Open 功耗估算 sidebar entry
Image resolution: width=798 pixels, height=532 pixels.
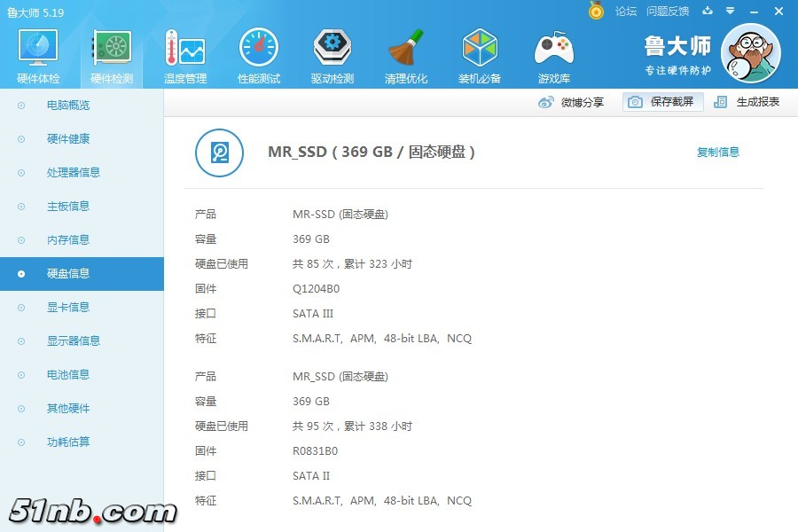click(x=68, y=442)
